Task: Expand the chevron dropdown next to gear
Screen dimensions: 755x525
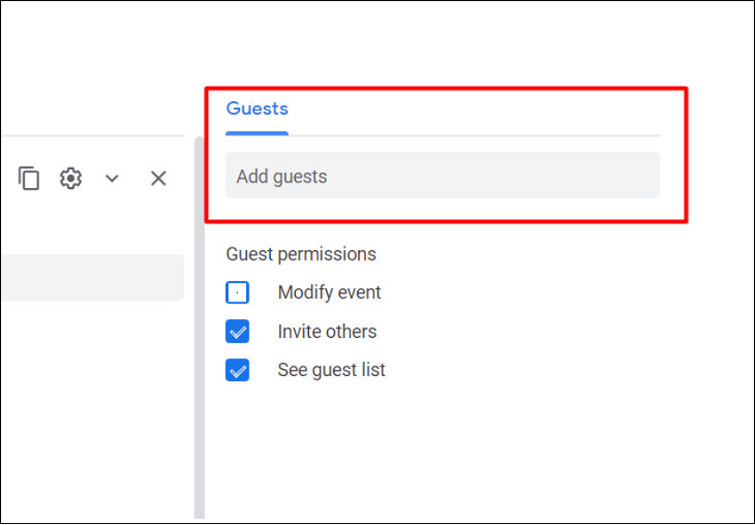Action: [112, 179]
